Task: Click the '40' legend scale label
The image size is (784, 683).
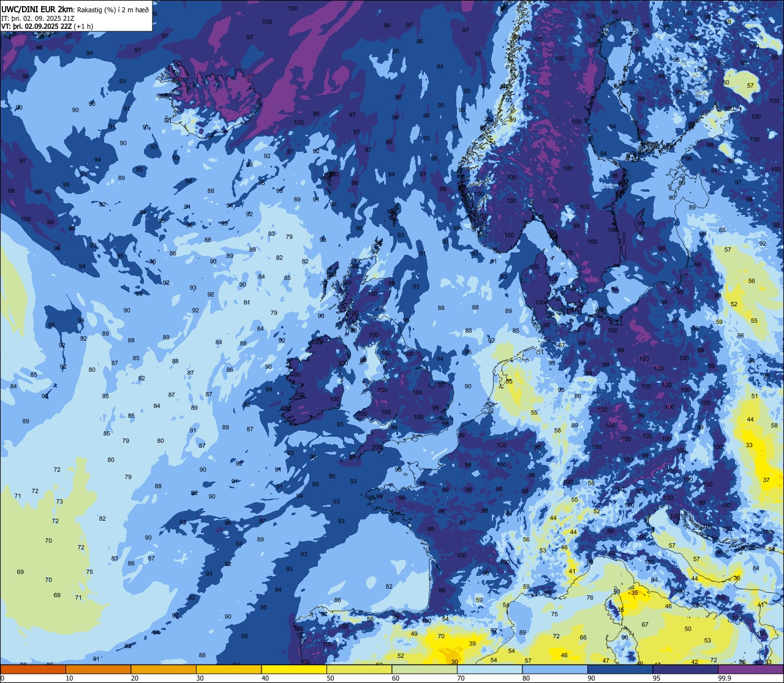Action: [265, 678]
